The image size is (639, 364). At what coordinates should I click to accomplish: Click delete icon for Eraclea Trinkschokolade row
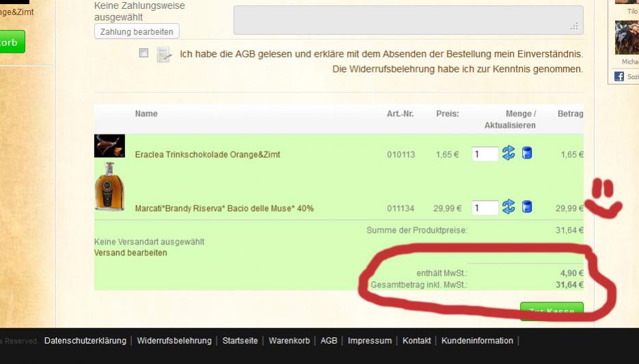pyautogui.click(x=527, y=153)
